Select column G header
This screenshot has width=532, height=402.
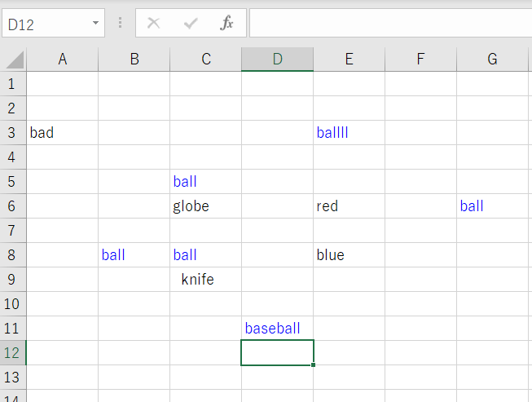[492, 60]
